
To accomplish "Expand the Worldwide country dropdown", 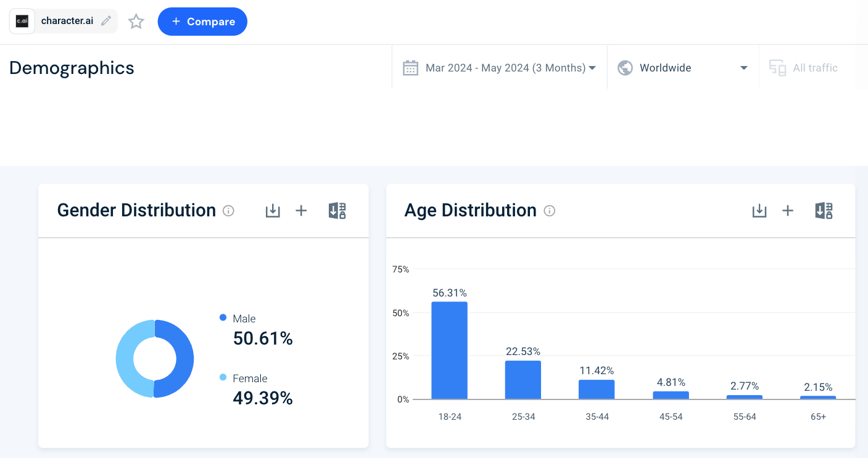I will click(682, 68).
